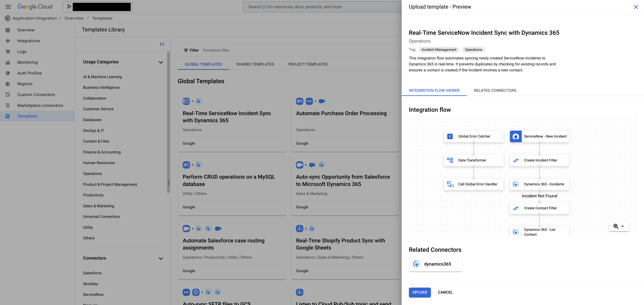The width and height of the screenshot is (644, 305).
Task: Expand the Connectors filter section
Action: click(x=160, y=258)
